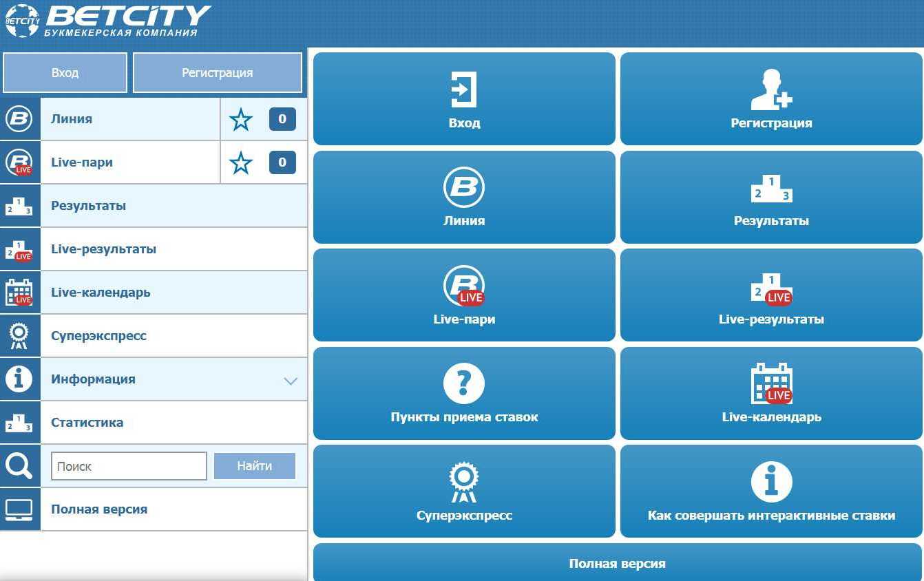The image size is (924, 581).
Task: Click the Найти search button
Action: tap(255, 466)
